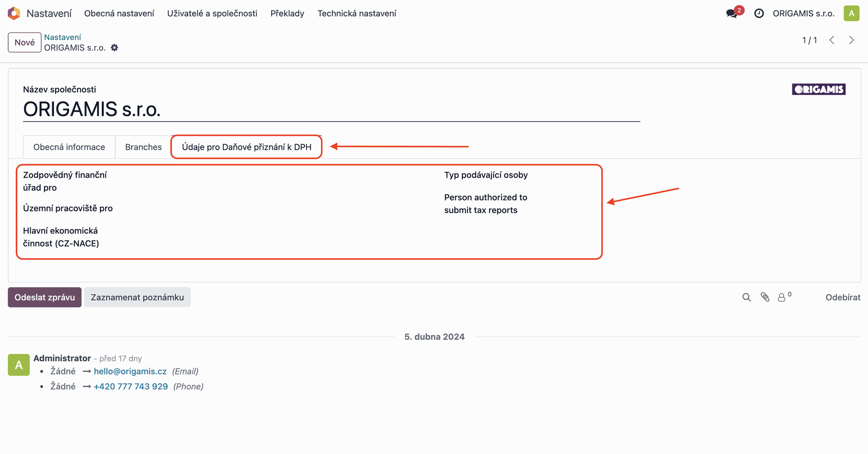Open the user avatar menu

[x=851, y=14]
